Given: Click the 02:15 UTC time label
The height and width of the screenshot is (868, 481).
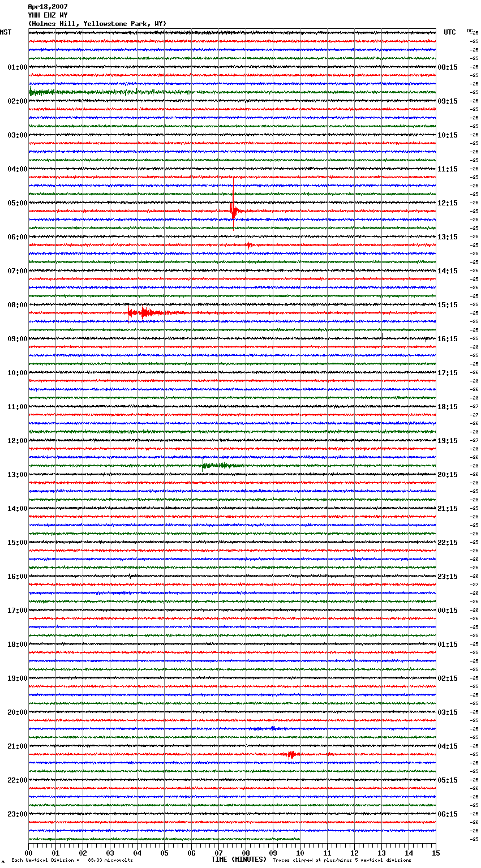Looking at the screenshot, I should click(448, 678).
